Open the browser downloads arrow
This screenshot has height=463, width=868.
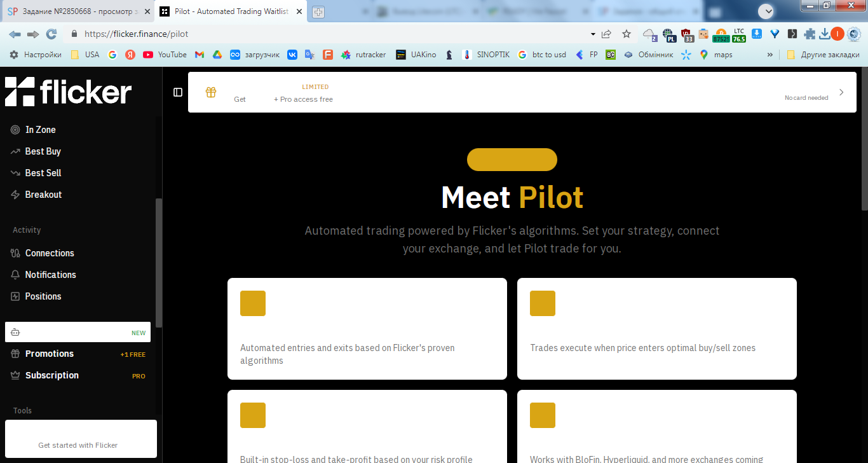pos(825,34)
